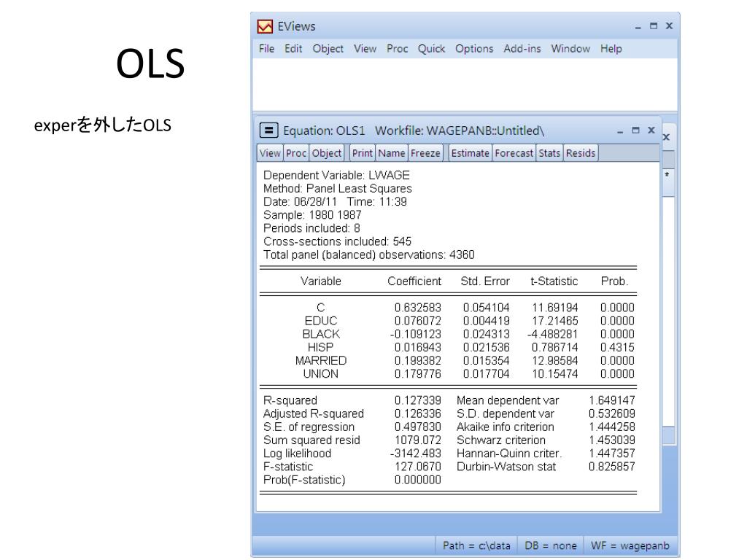This screenshot has height=560, width=747.
Task: Select the MARRIED variable row name
Action: 321,360
